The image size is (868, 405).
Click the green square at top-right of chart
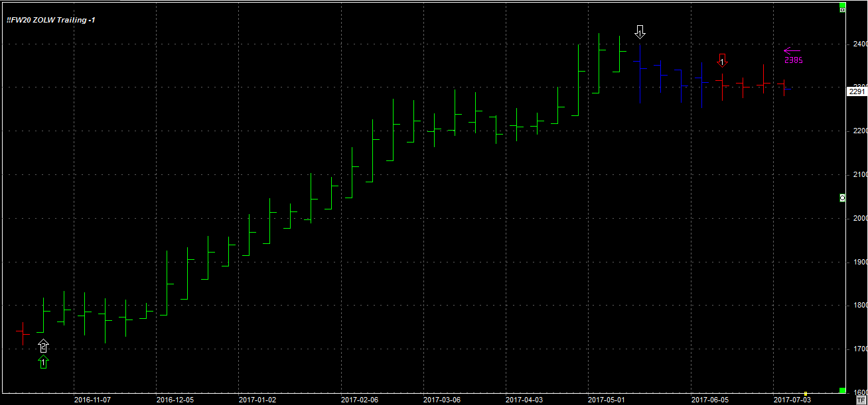click(x=842, y=4)
